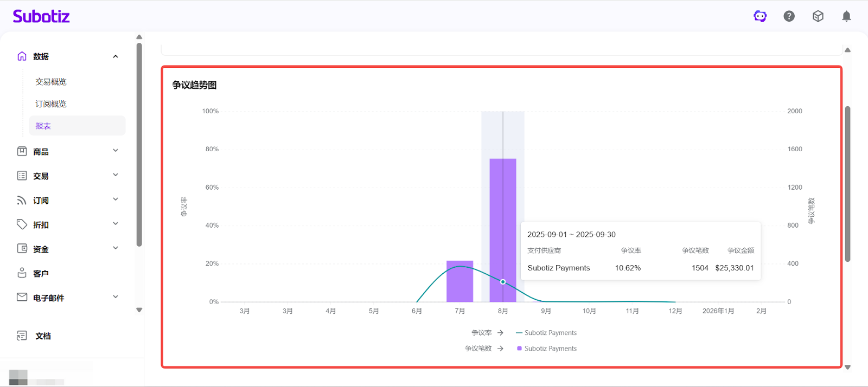
Task: Expand the 资金 menu section
Action: (x=115, y=248)
